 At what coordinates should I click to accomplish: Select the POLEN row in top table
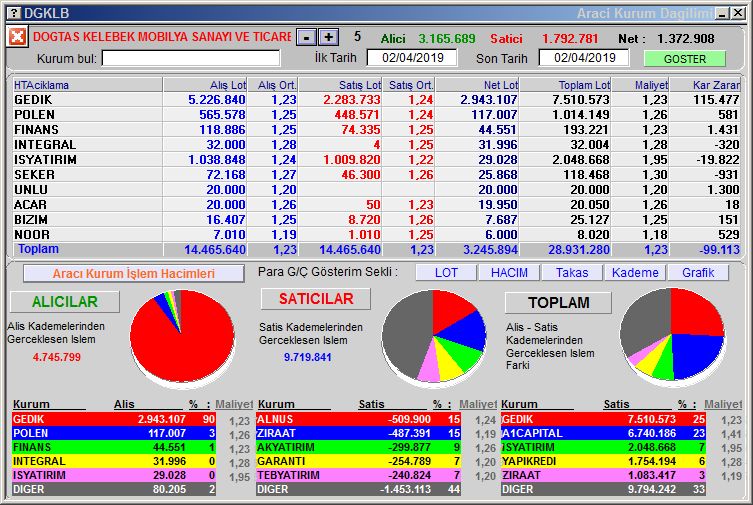click(x=376, y=115)
